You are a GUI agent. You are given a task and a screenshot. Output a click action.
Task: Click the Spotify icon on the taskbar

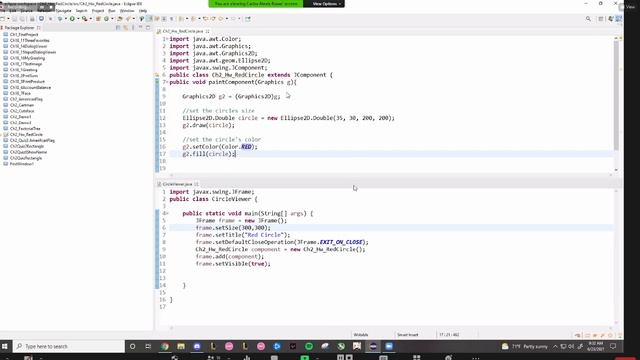[x=309, y=346]
